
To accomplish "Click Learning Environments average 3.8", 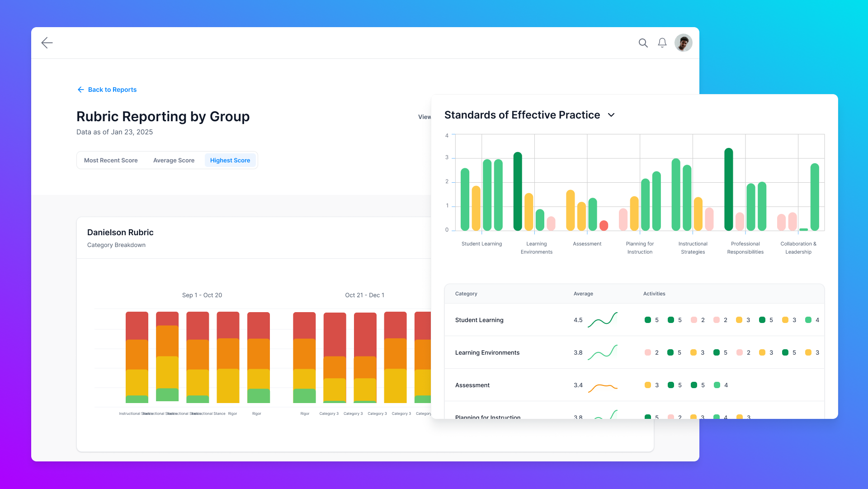I will [x=578, y=352].
